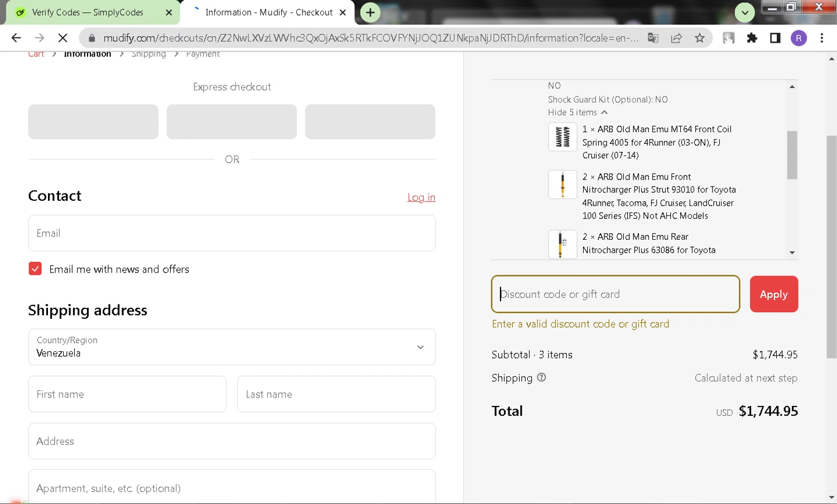The image size is (837, 504).
Task: Click Shock Guard Kit (Optional): NO text
Action: coord(608,100)
